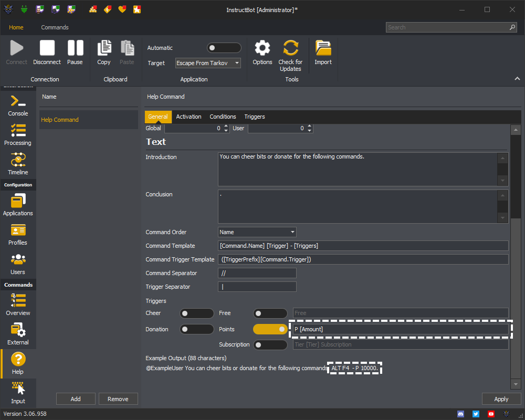Click the gold ticket tag icon in title bar
This screenshot has height=420, width=525.
point(108,9)
